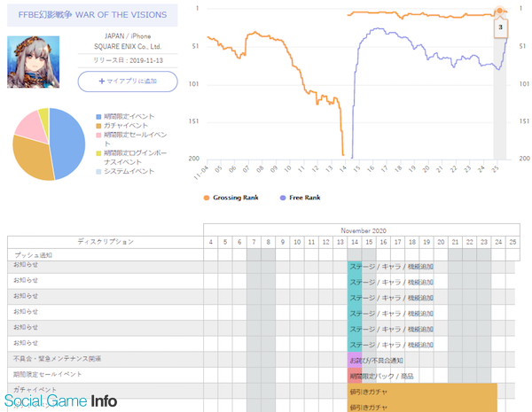Click the rank 3 tooltip marker on the chart
This screenshot has width=532, height=412.
pyautogui.click(x=500, y=27)
